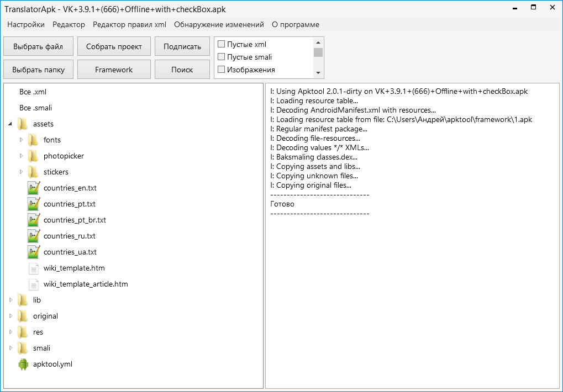Open the Редактор menu
Screen dimensions: 563x392
(69, 24)
